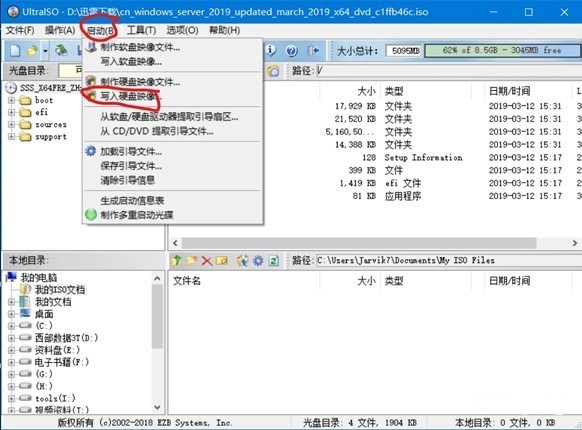The width and height of the screenshot is (582, 430).
Task: Expand the (C:) drive node
Action: click(x=12, y=326)
